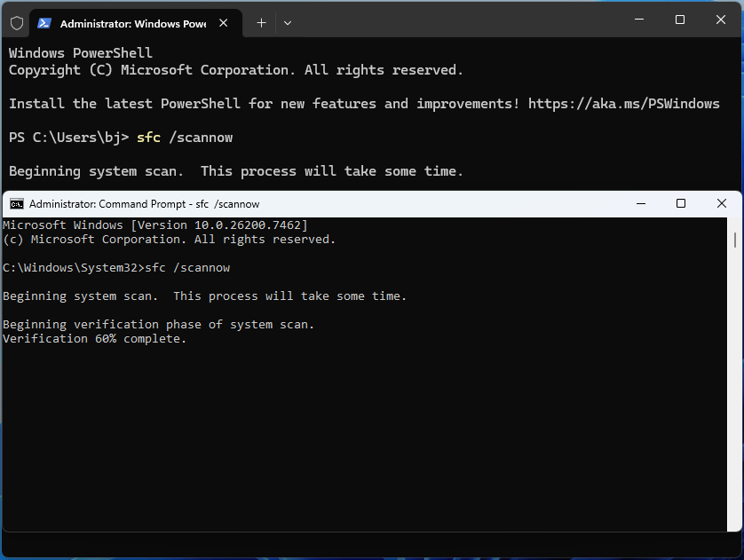Open a new tab with the plus icon
Viewport: 744px width, 560px height.
click(260, 23)
